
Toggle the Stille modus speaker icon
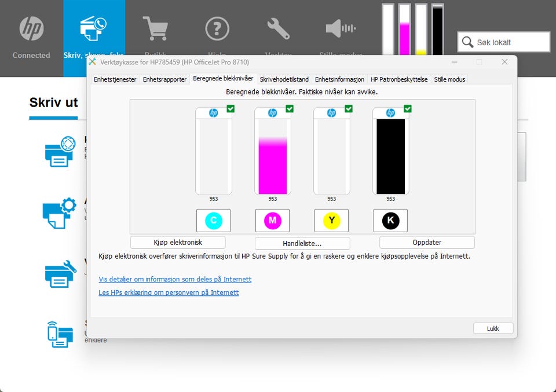341,28
